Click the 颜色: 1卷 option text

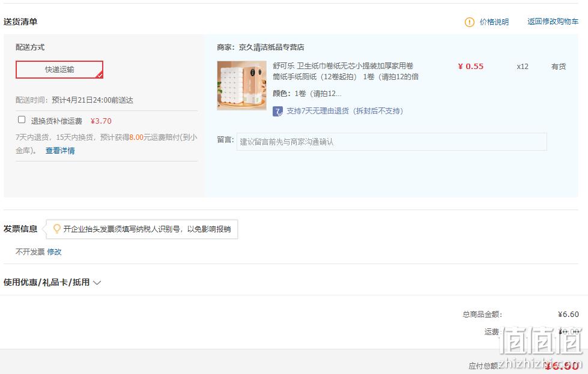[x=307, y=93]
